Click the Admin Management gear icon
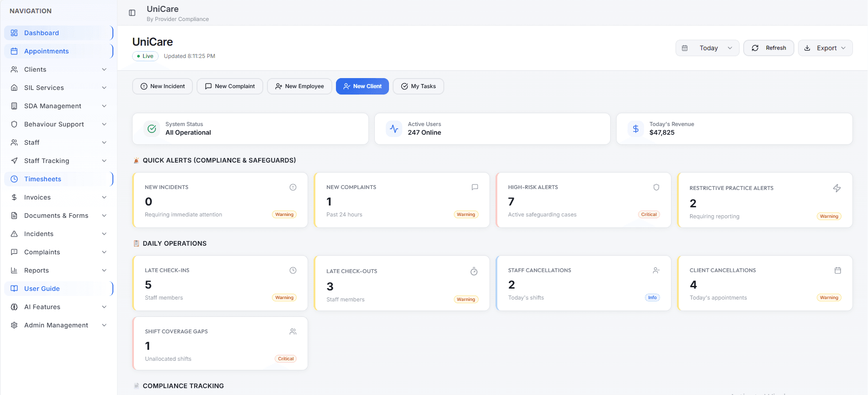Viewport: 868px width, 395px height. [14, 325]
